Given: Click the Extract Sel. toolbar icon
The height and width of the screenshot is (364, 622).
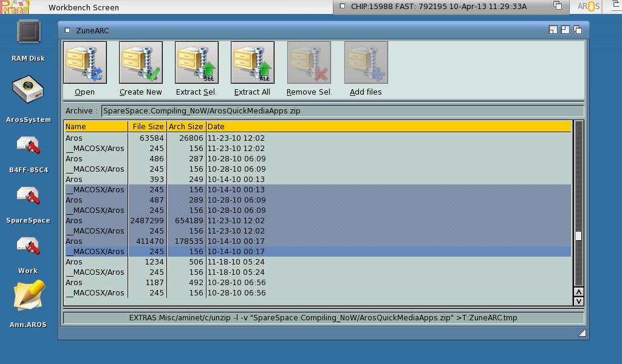Looking at the screenshot, I should 197,62.
